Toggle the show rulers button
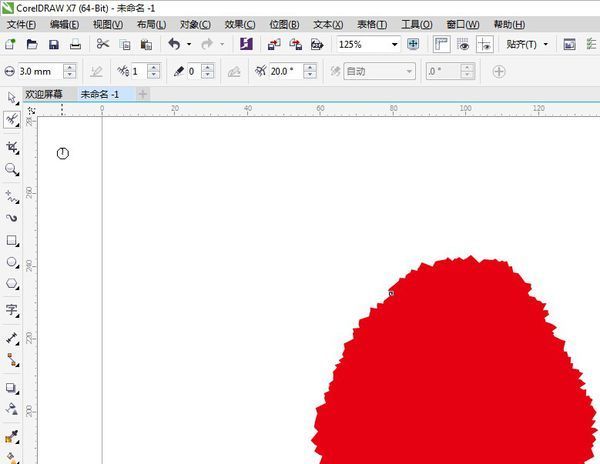This screenshot has height=464, width=600. click(441, 44)
